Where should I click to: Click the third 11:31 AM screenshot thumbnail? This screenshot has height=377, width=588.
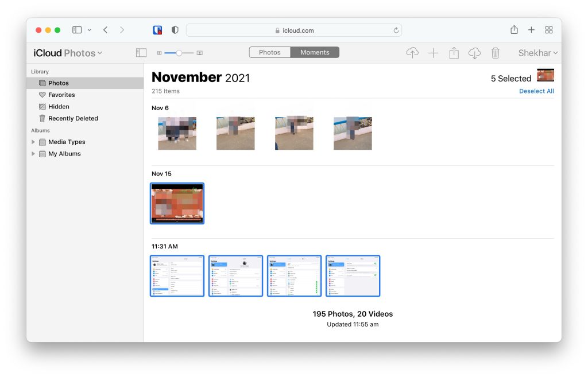pyautogui.click(x=294, y=276)
